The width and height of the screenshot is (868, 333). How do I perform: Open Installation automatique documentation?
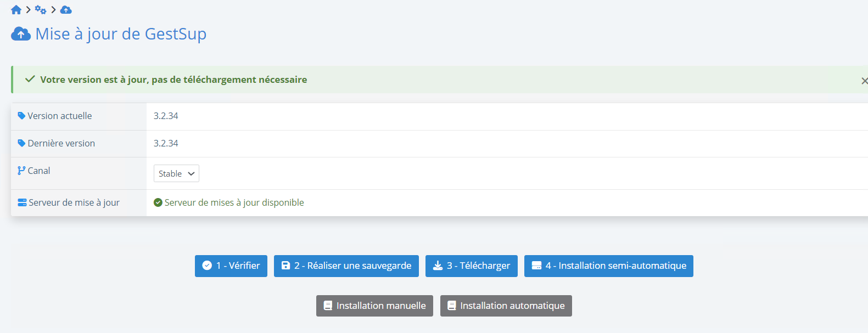click(x=506, y=306)
